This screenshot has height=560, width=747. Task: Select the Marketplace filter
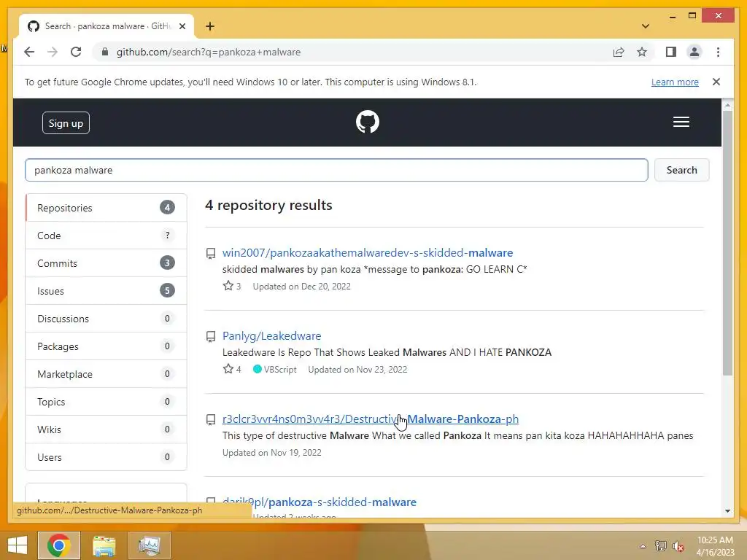[x=107, y=374]
